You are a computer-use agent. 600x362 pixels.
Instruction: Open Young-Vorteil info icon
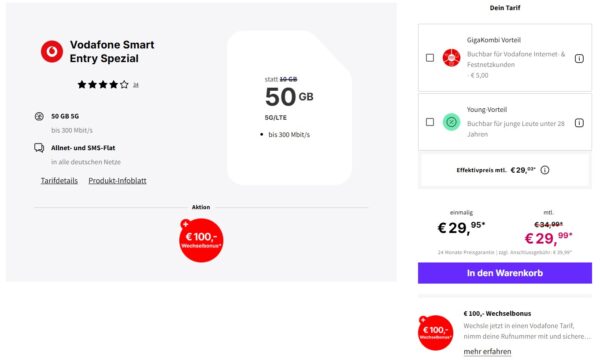[579, 123]
